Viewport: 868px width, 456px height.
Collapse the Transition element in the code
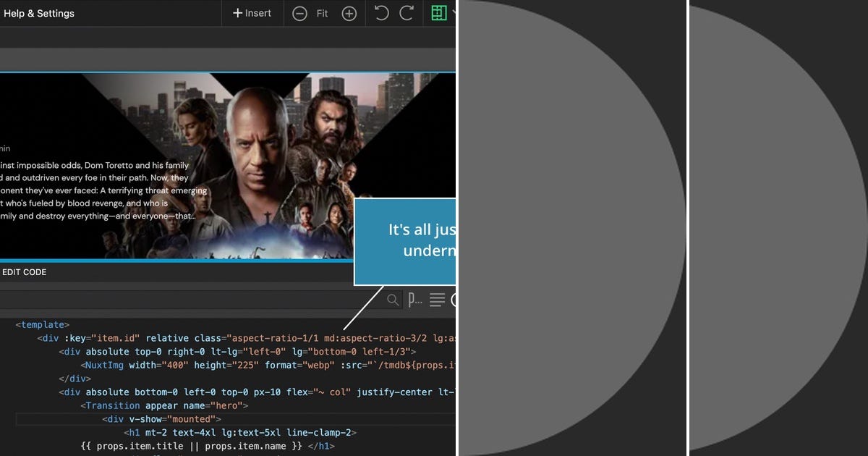(x=112, y=405)
